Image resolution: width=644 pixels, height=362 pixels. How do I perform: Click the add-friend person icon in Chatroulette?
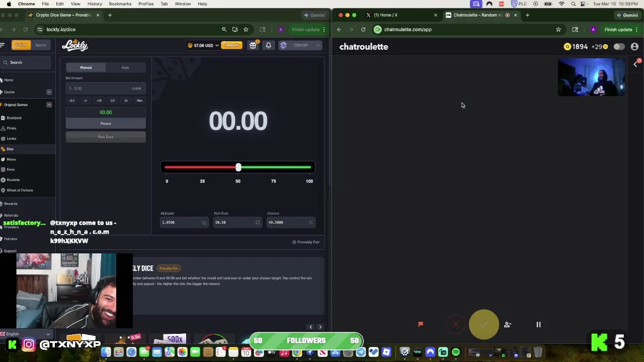[x=507, y=325]
